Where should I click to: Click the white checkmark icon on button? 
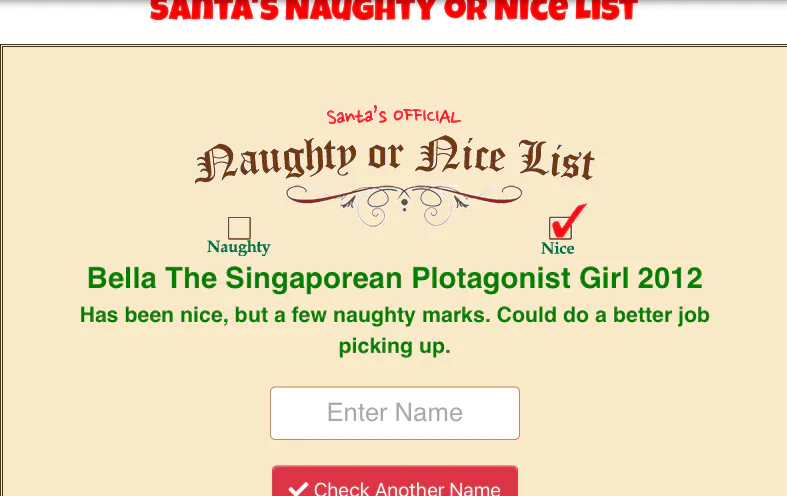298,488
